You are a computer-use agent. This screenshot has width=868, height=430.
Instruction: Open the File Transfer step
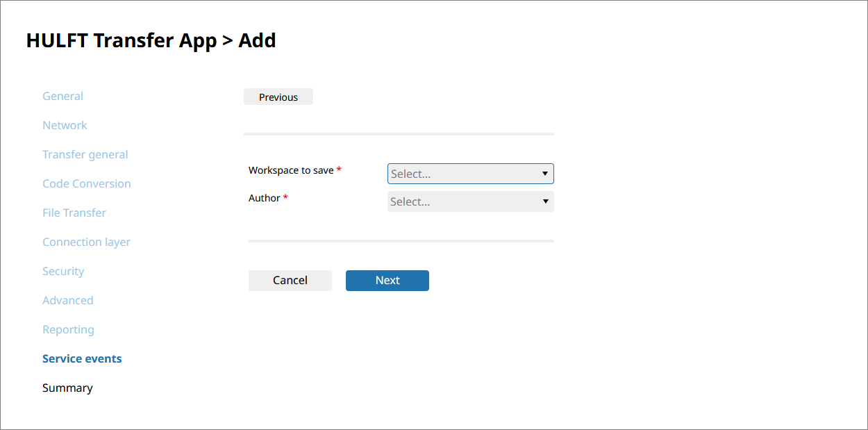coord(74,213)
